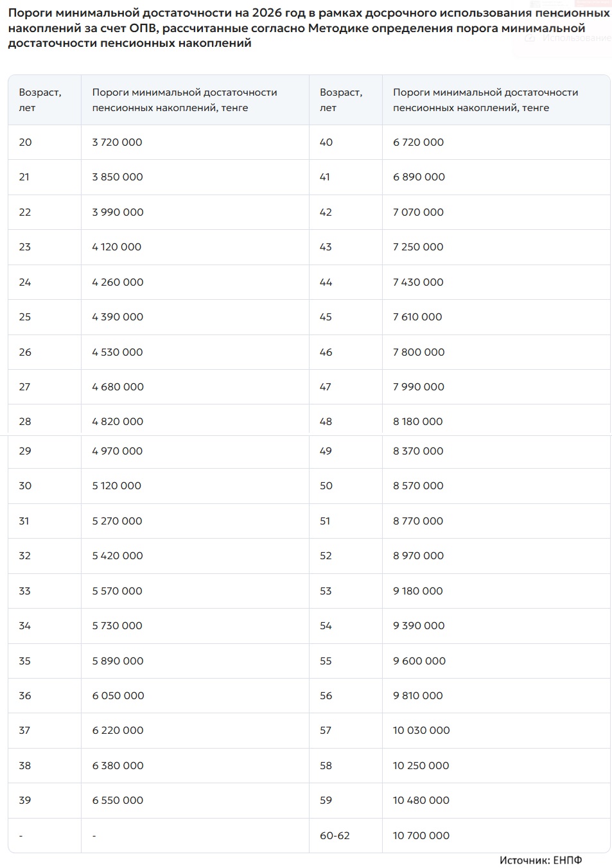Screen dimensions: 612x868
Task: Click the 10 030 000 value for age 57
Action: (x=421, y=731)
